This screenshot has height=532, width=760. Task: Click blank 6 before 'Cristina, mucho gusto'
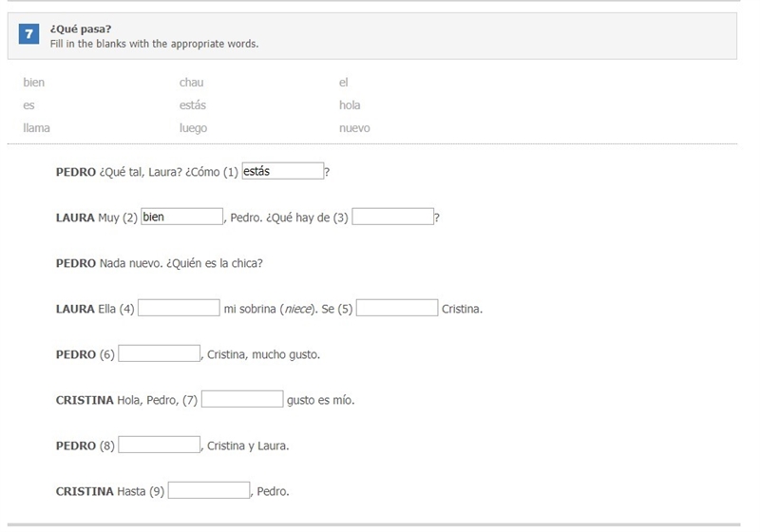tap(160, 353)
